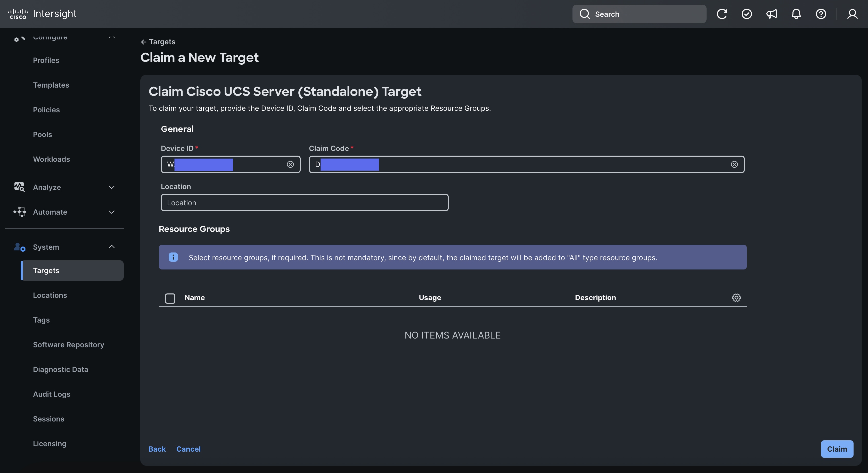Screen dimensions: 868x473
Task: Open the announcements megaphone icon
Action: coord(771,14)
